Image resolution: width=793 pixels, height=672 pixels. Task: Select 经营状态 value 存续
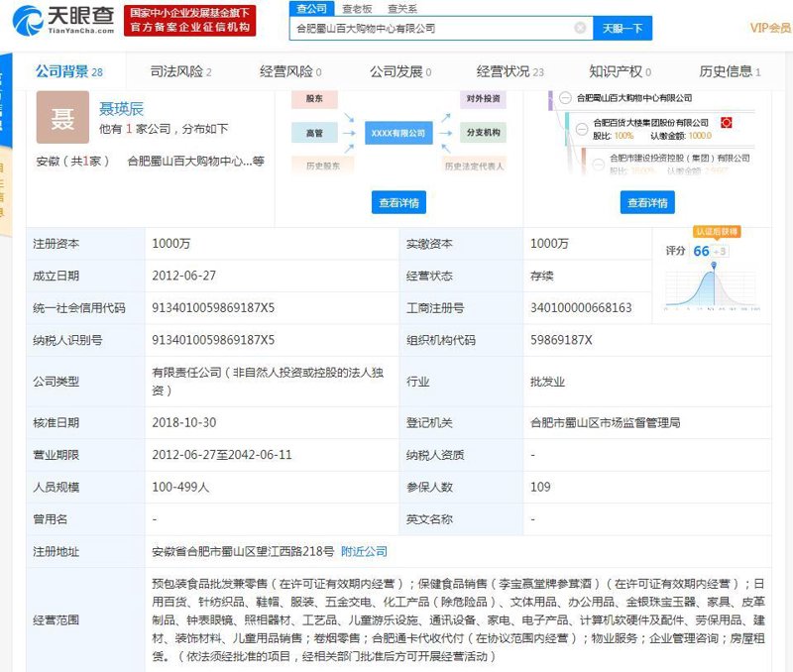click(x=541, y=277)
